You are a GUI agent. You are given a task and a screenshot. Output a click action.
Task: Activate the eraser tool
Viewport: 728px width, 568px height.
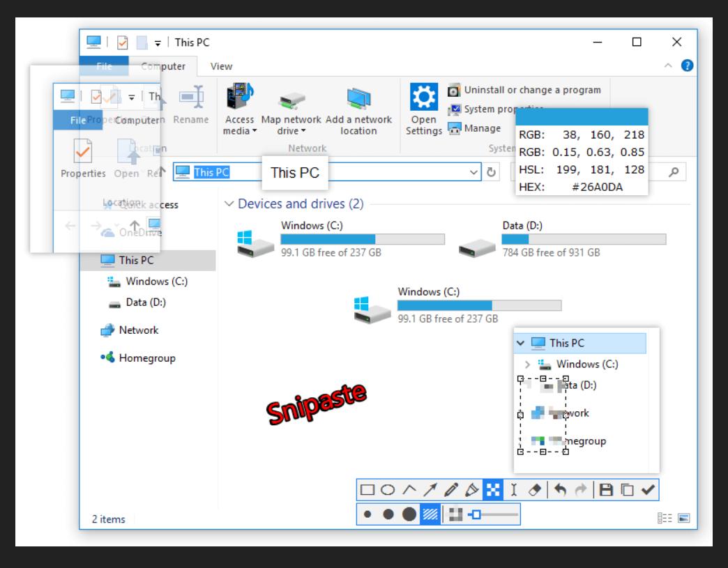(x=534, y=491)
